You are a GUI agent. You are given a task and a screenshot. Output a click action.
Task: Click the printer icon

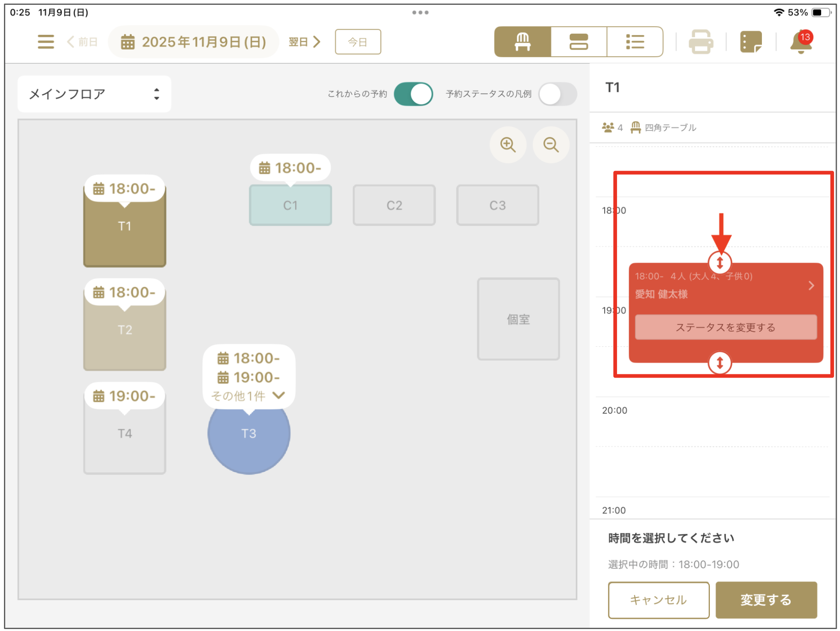701,42
